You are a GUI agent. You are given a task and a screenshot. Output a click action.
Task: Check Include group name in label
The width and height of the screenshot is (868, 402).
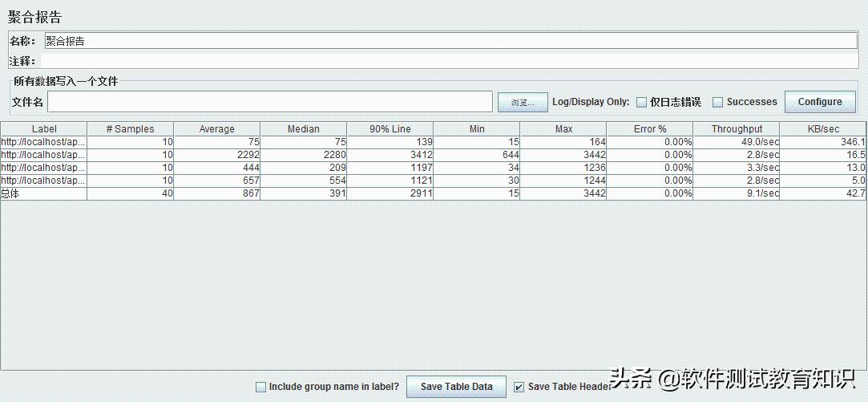(260, 387)
